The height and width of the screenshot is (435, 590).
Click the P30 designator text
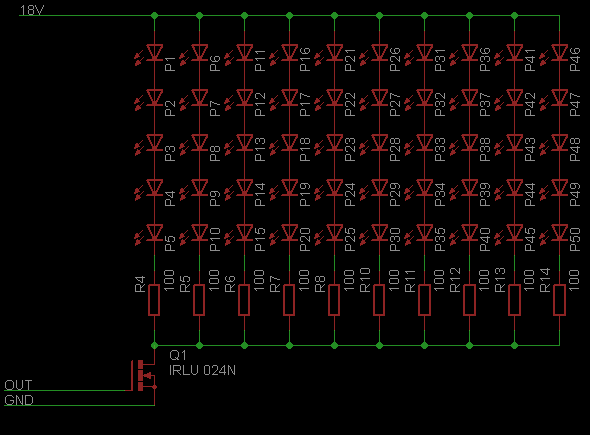point(395,240)
